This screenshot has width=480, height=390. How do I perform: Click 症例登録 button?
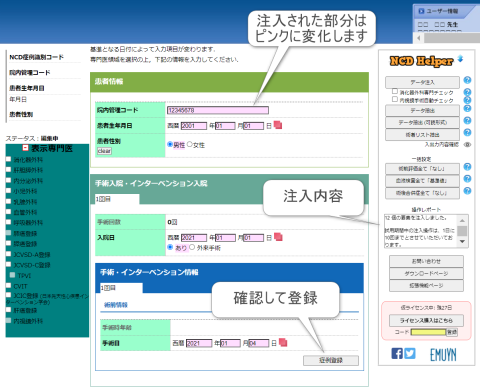[x=331, y=360]
